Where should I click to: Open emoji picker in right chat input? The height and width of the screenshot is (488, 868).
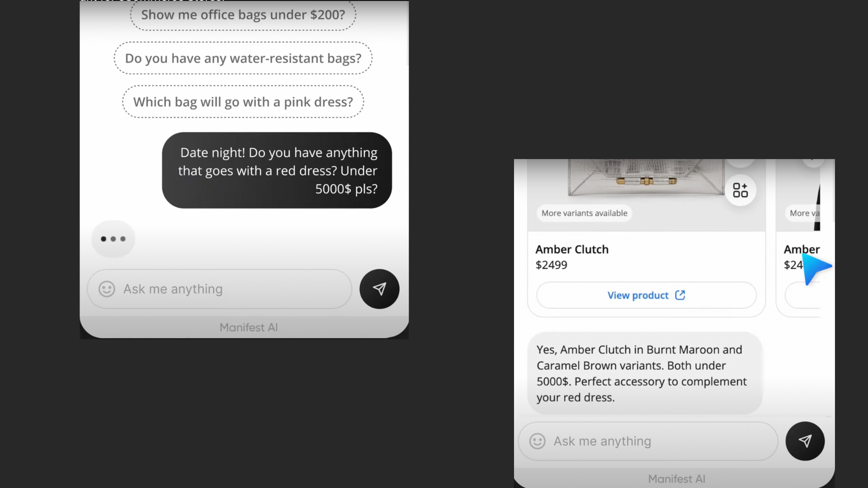tap(537, 441)
